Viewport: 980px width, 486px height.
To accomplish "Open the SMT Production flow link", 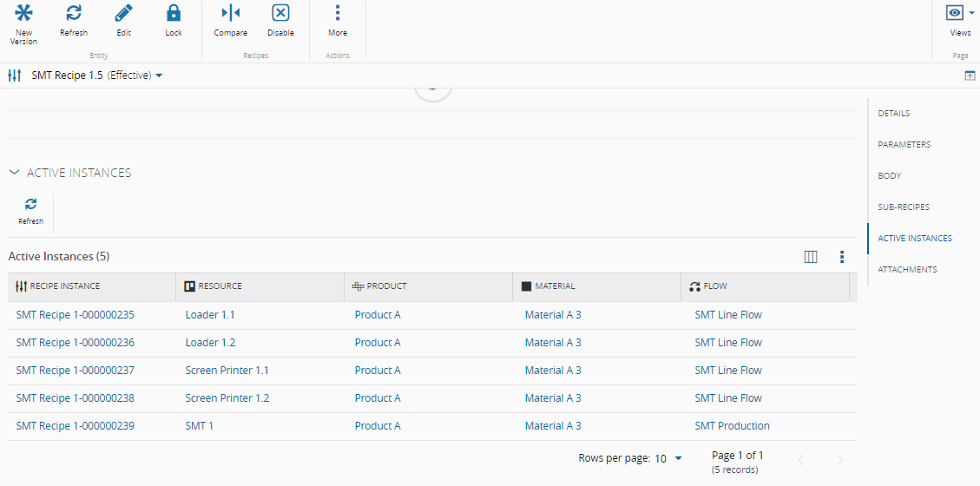I will pos(732,426).
